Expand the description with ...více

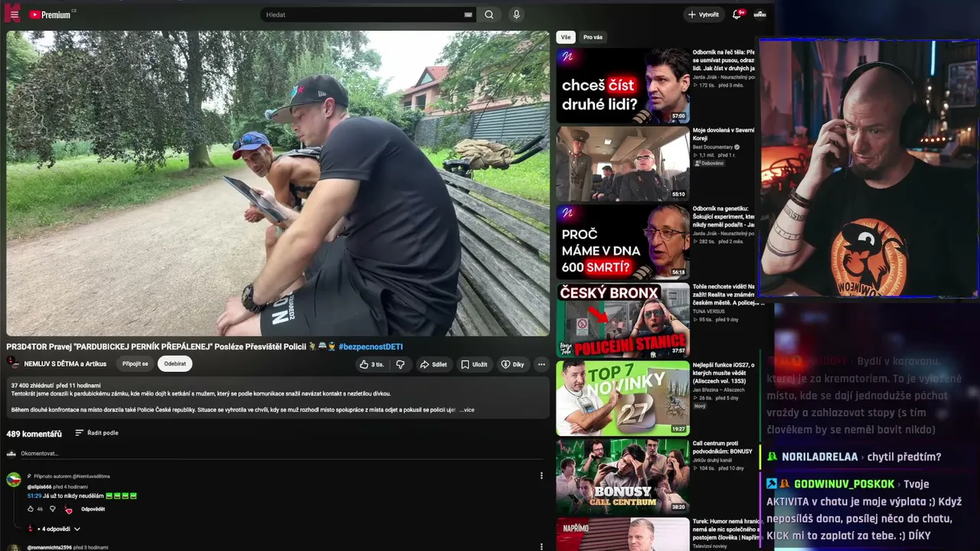coord(467,409)
